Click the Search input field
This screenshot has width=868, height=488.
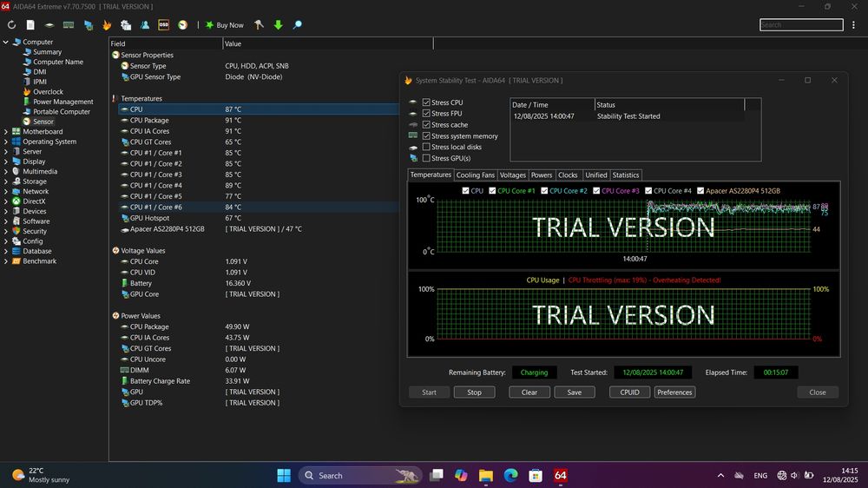800,25
